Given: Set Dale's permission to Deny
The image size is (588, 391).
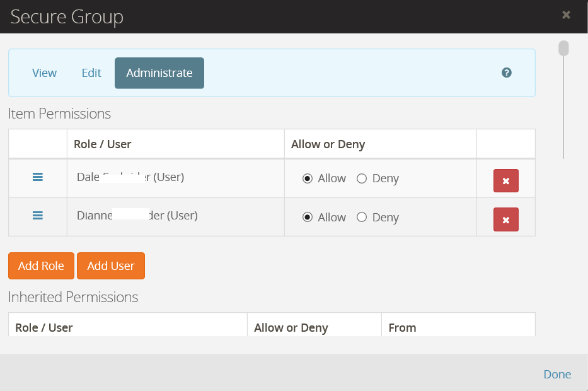Looking at the screenshot, I should [362, 178].
